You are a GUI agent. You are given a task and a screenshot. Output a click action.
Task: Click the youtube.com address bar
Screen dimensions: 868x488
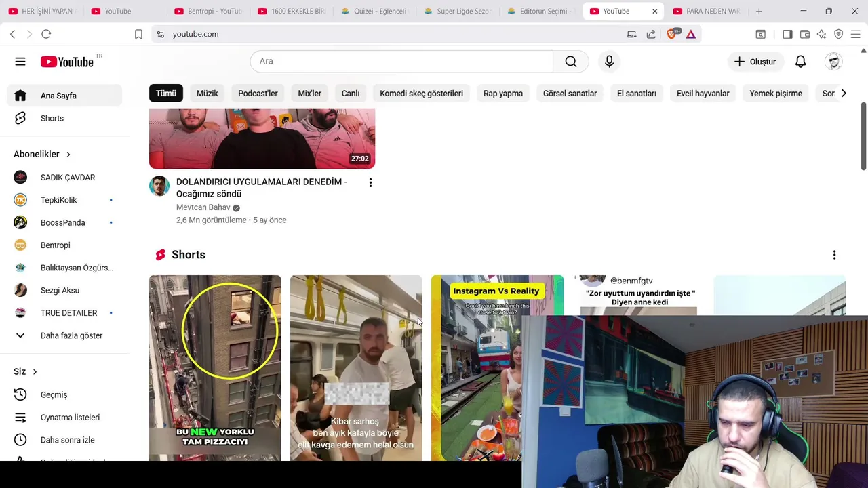(x=393, y=34)
